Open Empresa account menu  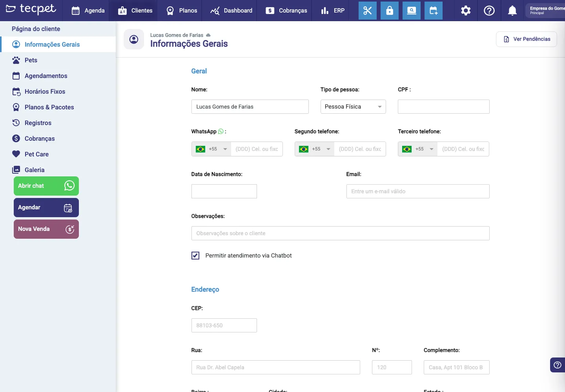click(x=545, y=11)
